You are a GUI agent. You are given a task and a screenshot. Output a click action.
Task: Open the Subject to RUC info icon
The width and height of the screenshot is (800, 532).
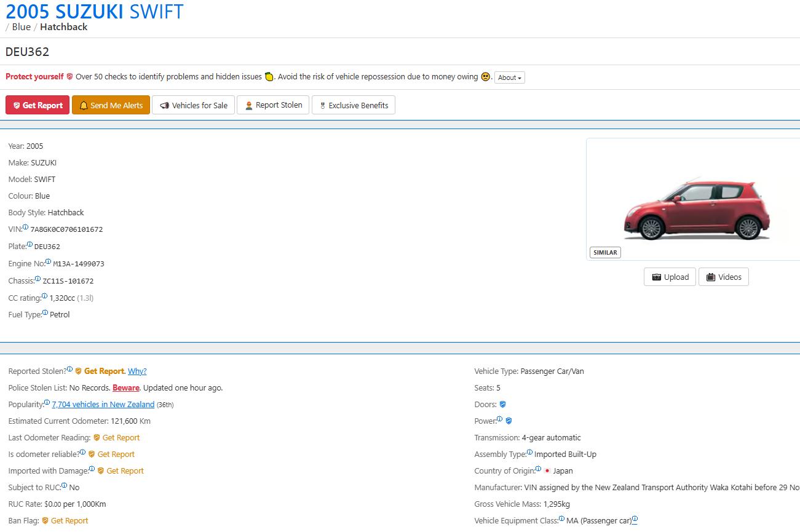65,485
